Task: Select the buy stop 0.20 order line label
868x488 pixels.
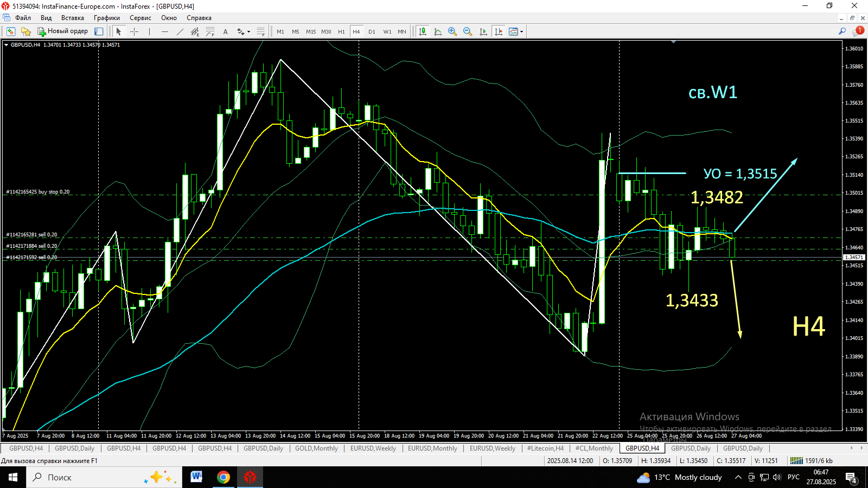Action: coord(38,192)
